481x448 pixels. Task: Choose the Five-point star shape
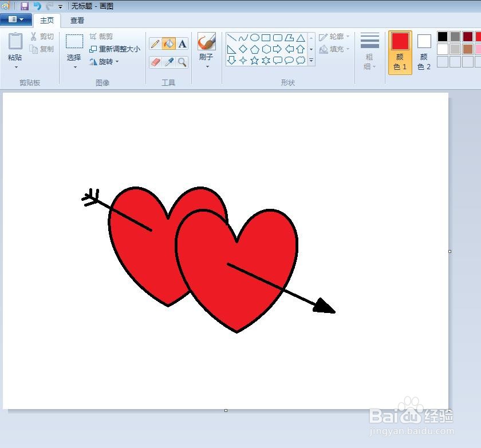pyautogui.click(x=255, y=61)
